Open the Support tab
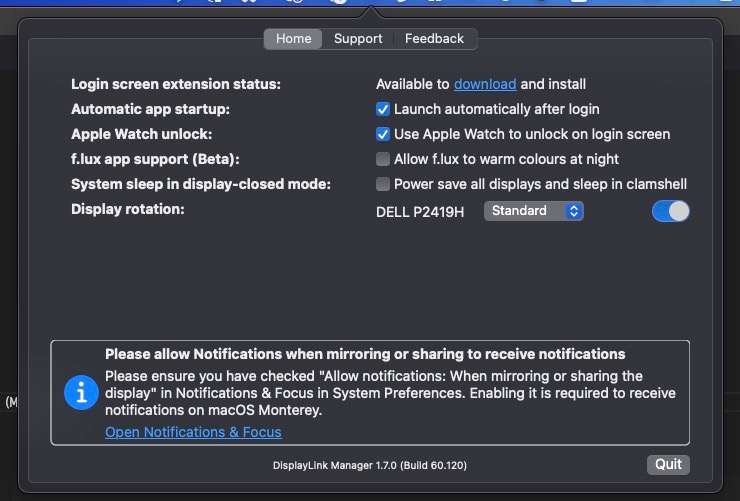 click(358, 39)
